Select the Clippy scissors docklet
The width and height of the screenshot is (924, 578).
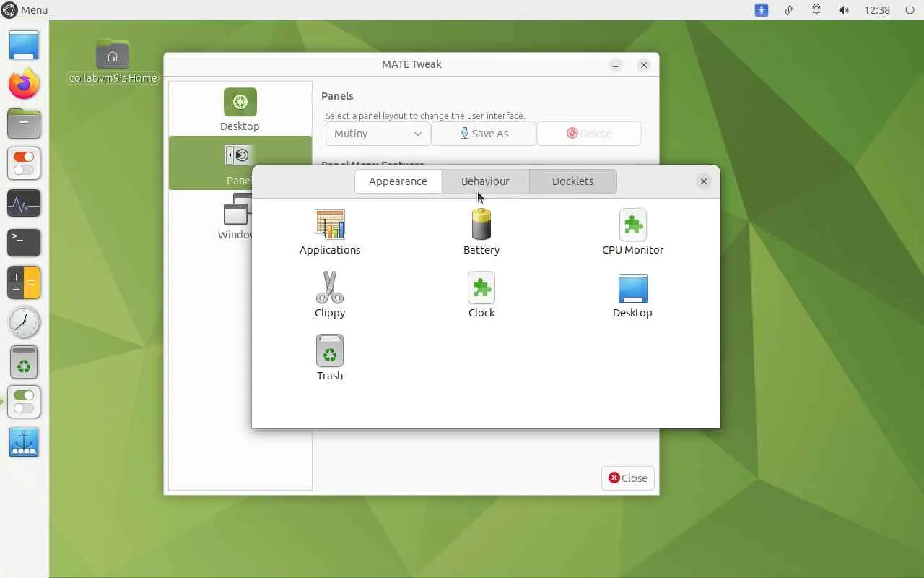pyautogui.click(x=330, y=287)
